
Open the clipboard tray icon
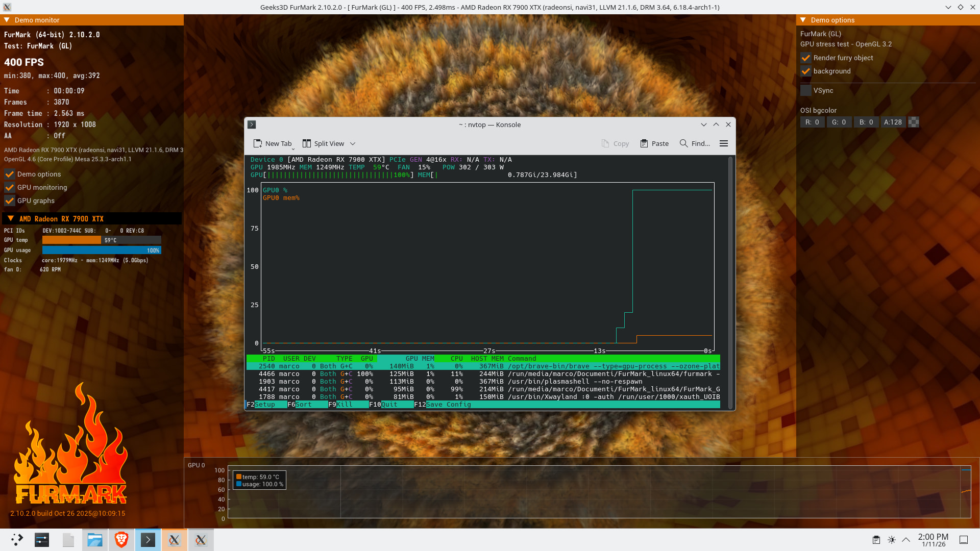(x=876, y=540)
